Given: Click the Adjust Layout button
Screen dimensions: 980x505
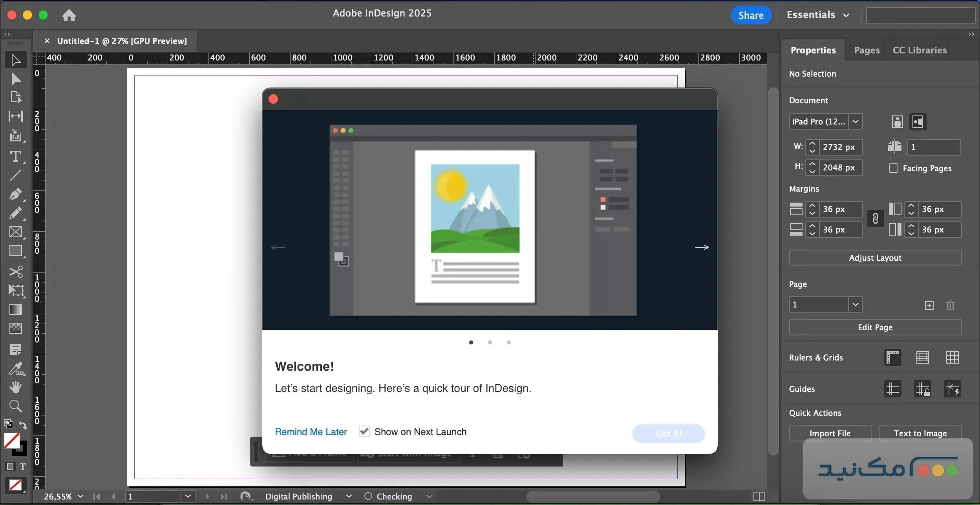Looking at the screenshot, I should pyautogui.click(x=874, y=258).
